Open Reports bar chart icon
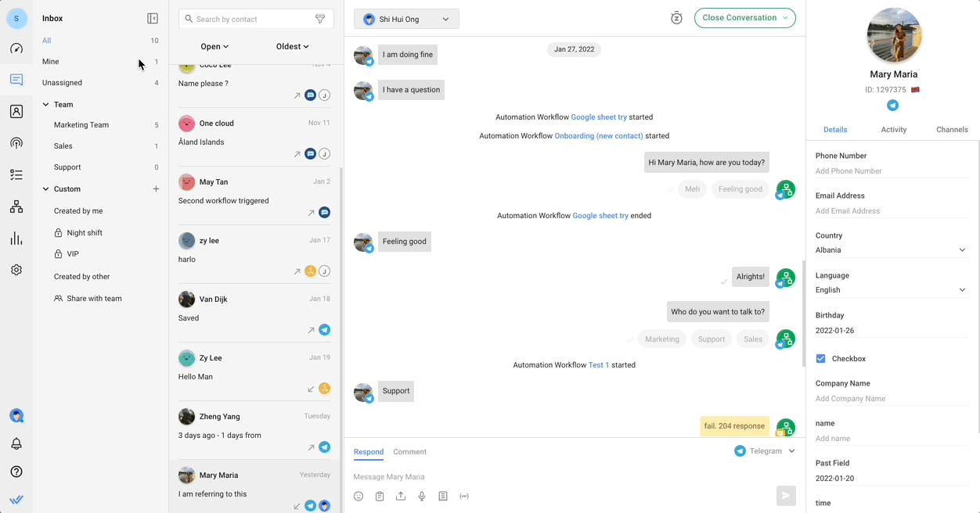Viewport: 980px width, 513px height. (x=16, y=239)
